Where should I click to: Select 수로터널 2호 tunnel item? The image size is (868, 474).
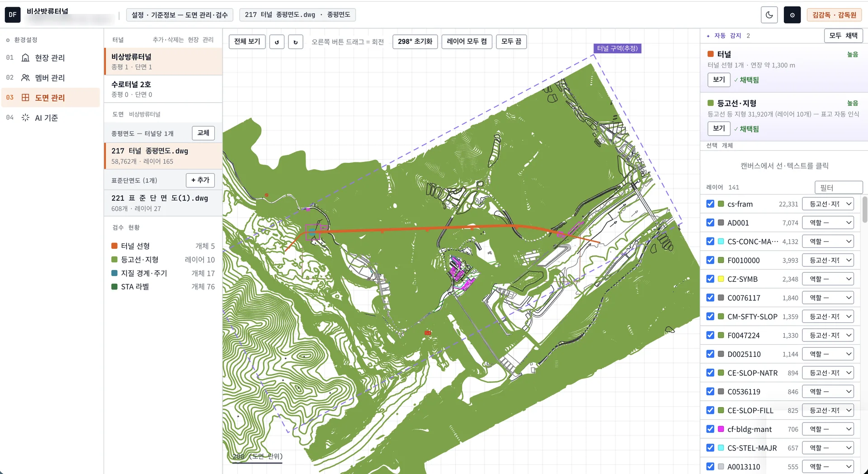163,89
